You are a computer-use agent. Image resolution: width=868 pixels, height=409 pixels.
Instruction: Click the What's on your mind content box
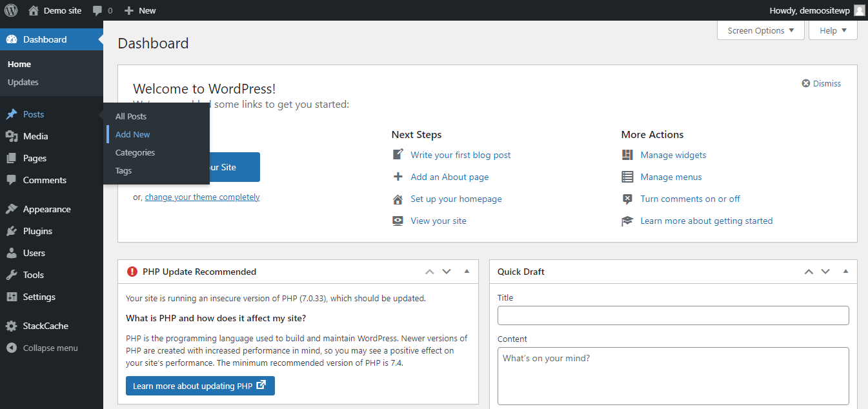click(x=673, y=375)
